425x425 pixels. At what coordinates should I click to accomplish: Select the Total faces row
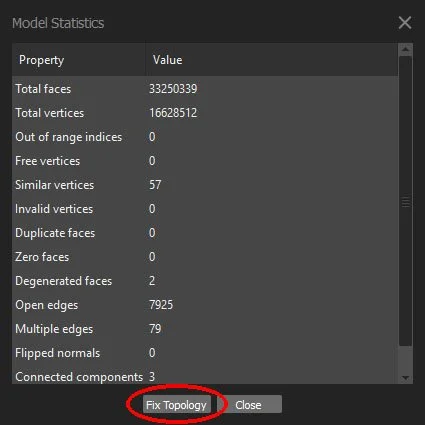(x=205, y=89)
